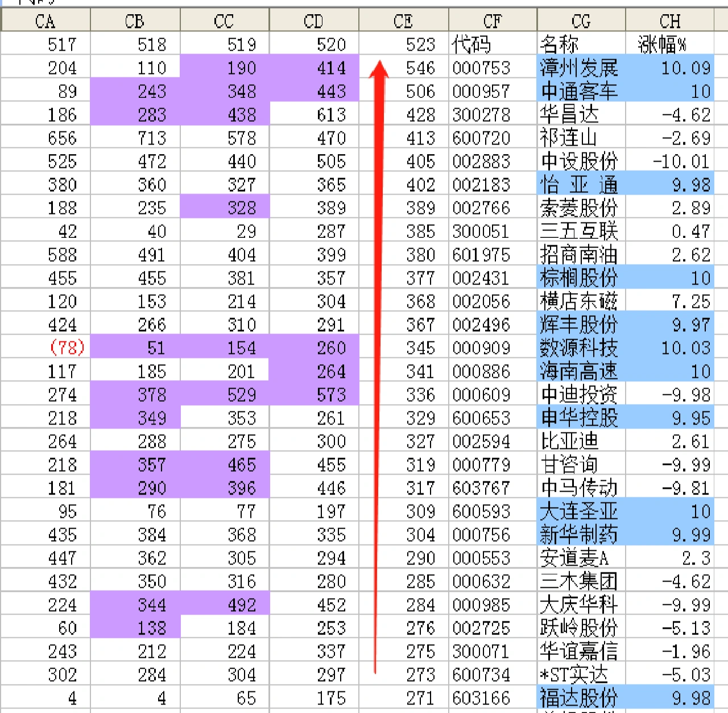The width and height of the screenshot is (728, 713).
Task: Select stock name cell 海南高速
Action: 581,371
